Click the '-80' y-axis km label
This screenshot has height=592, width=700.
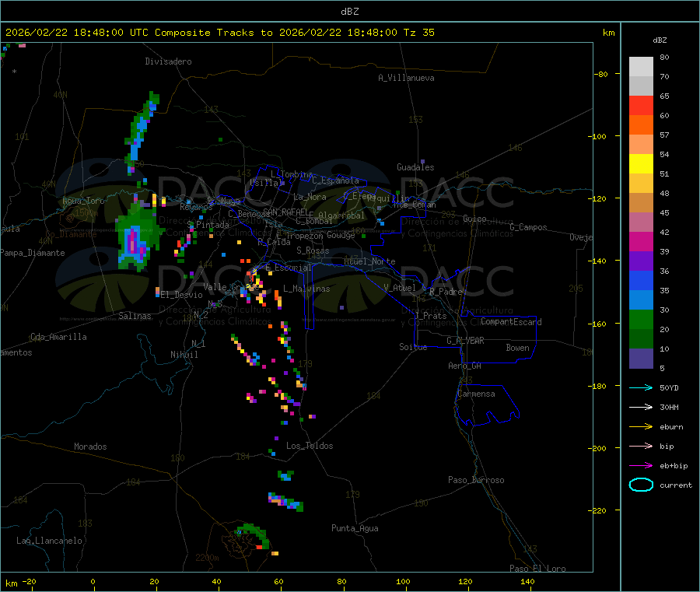[601, 74]
